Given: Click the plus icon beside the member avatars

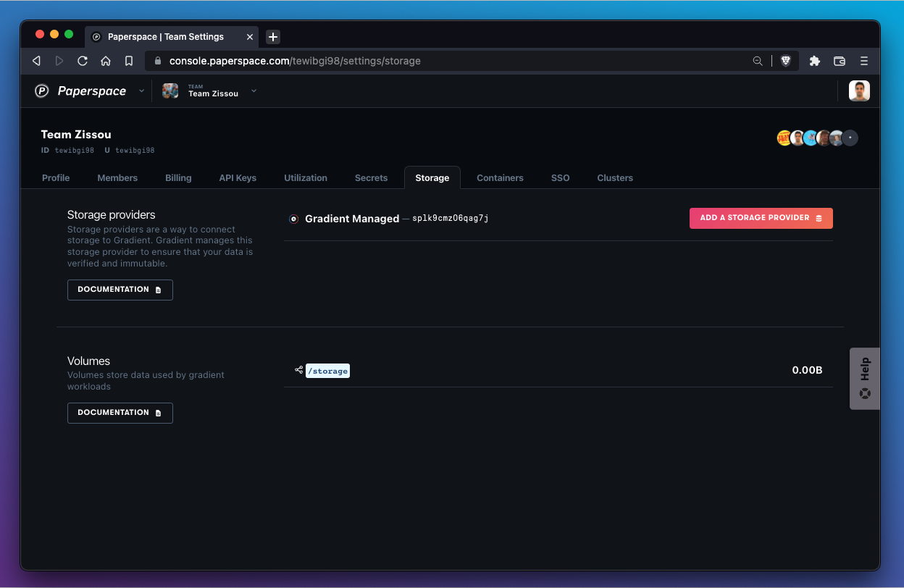Looking at the screenshot, I should click(x=850, y=138).
